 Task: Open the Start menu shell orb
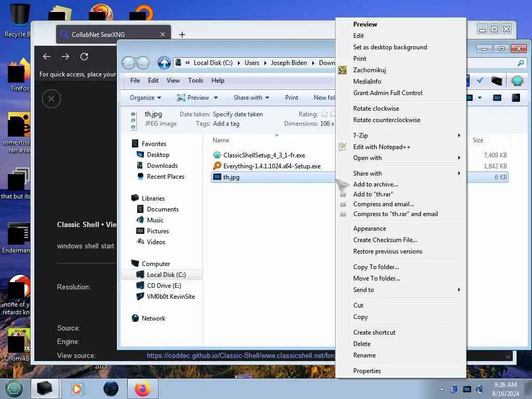(14, 389)
